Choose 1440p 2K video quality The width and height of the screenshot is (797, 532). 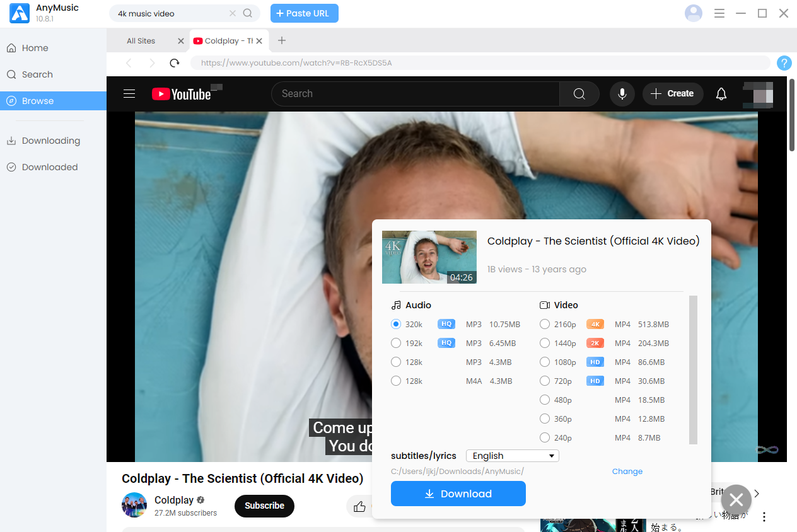(545, 344)
